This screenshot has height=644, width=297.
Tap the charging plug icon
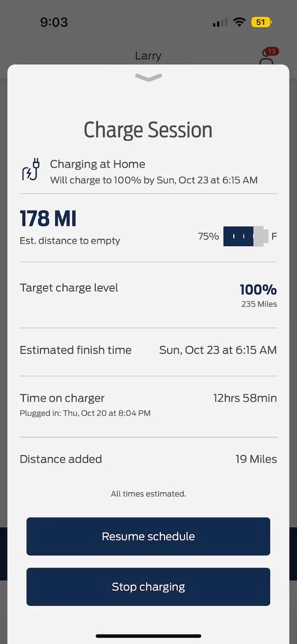click(x=31, y=169)
